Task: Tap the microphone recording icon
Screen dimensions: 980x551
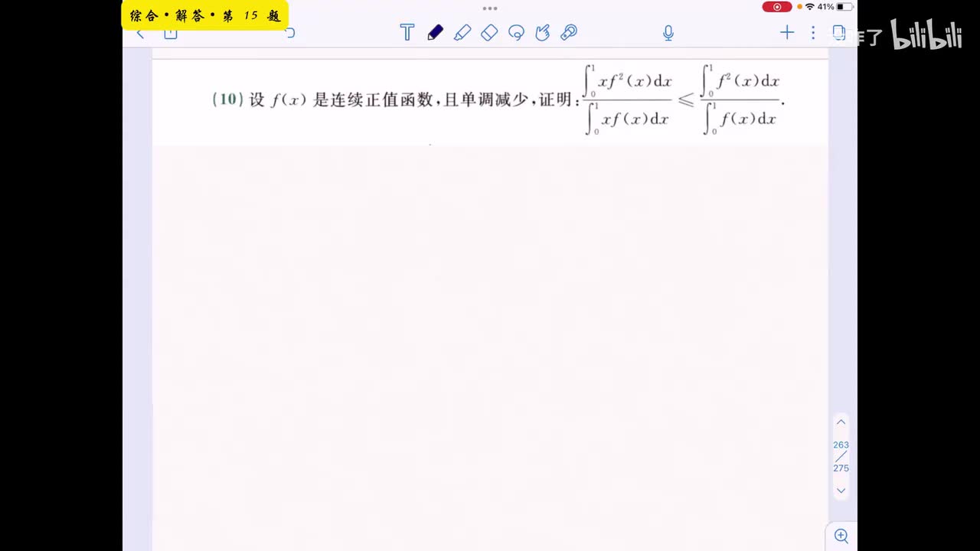Action: (668, 32)
